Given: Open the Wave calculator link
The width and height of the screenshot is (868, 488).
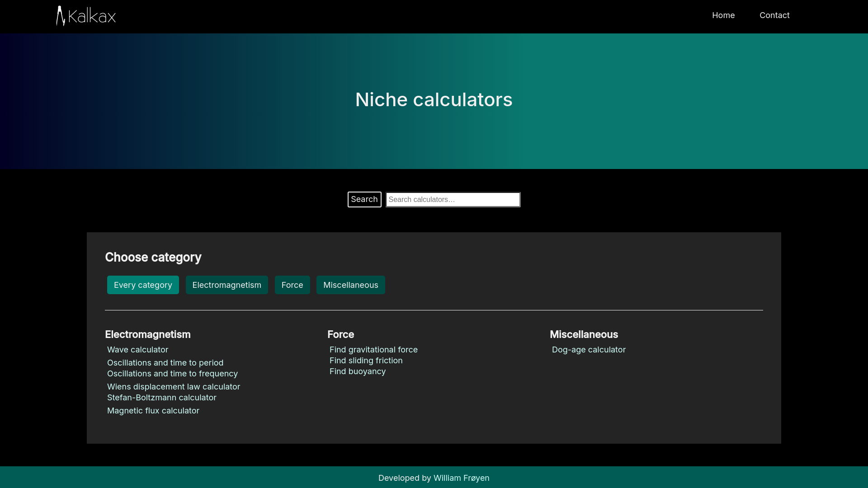Looking at the screenshot, I should click(x=137, y=350).
